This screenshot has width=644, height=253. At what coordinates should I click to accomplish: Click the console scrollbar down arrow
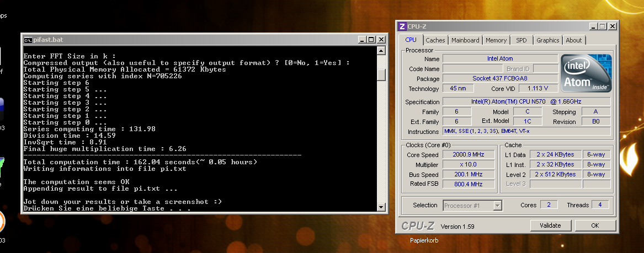(381, 207)
